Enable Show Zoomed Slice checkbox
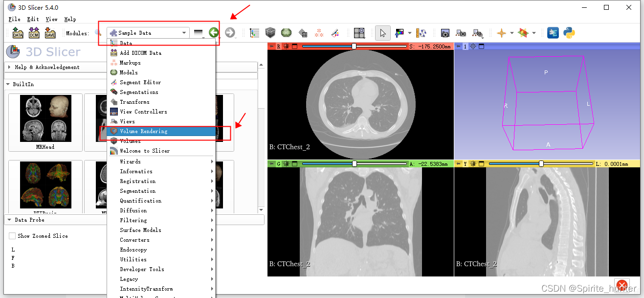The image size is (644, 298). [12, 236]
